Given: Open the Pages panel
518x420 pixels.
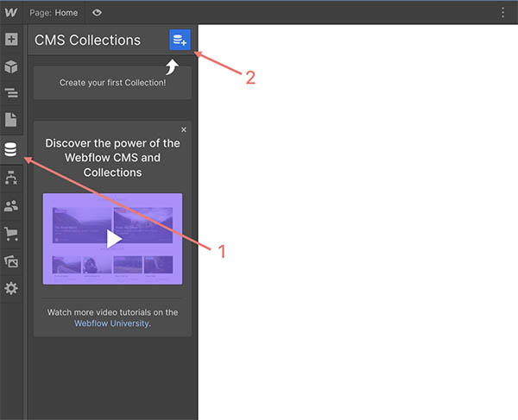Looking at the screenshot, I should coord(11,119).
